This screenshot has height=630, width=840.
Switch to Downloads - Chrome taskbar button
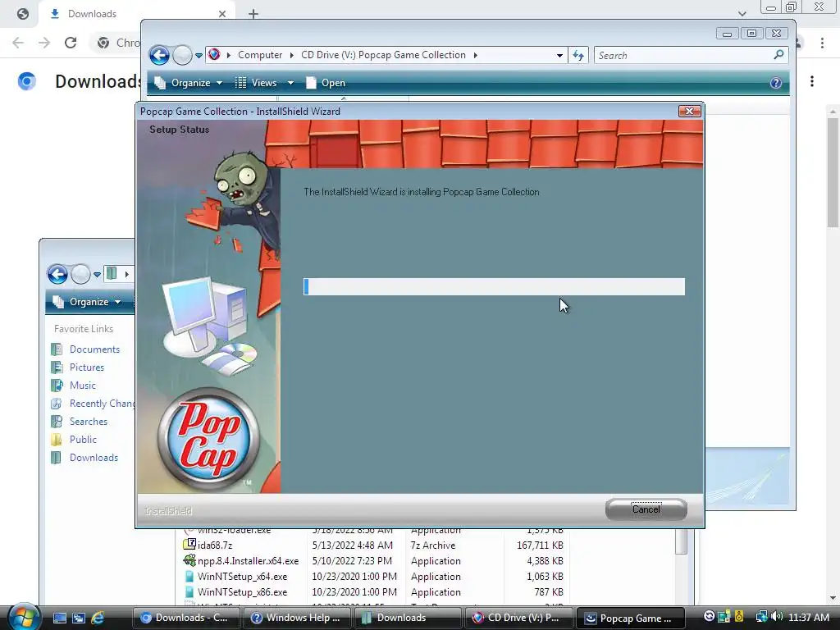point(185,618)
